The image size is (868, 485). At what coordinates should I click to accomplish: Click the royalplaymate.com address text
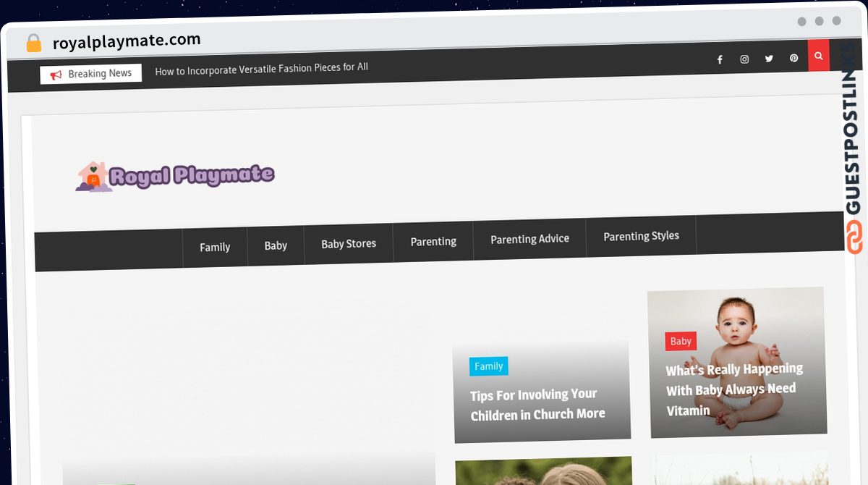(x=127, y=41)
